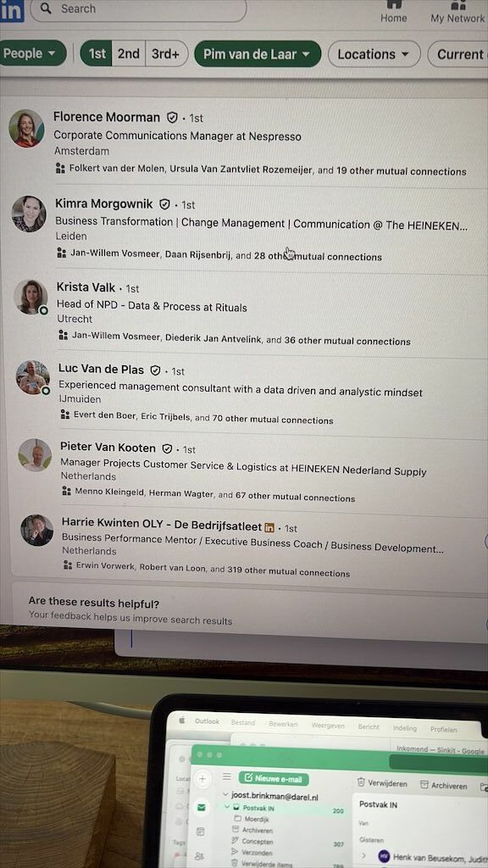Click Outlook's hamburger menu icon
This screenshot has width=488, height=868.
[x=227, y=776]
